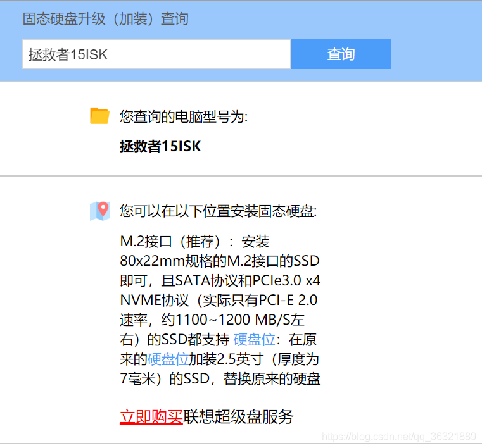Click the map location pin icon
Screen dimensions: 482x448
[x=99, y=211]
